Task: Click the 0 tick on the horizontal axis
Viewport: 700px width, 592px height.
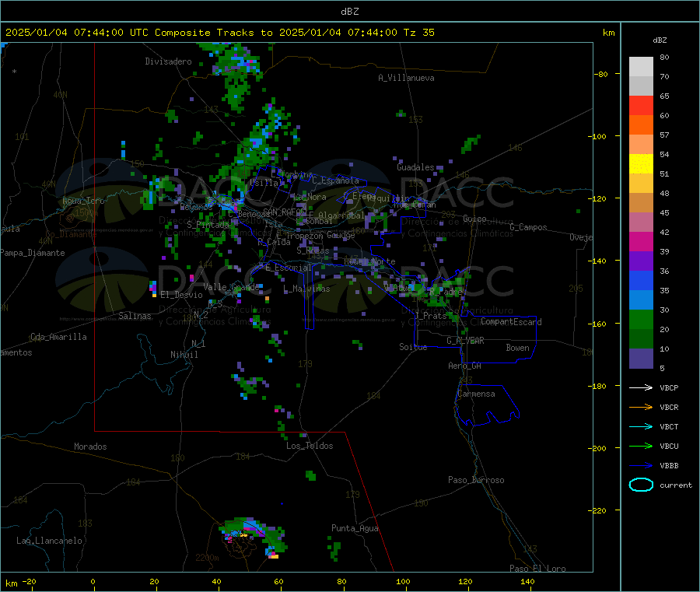Action: pos(93,582)
